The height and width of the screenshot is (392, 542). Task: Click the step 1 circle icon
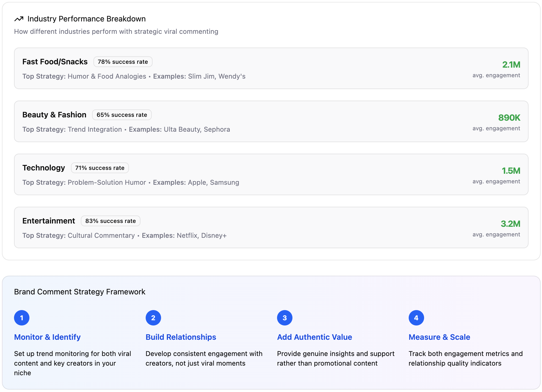click(x=22, y=318)
